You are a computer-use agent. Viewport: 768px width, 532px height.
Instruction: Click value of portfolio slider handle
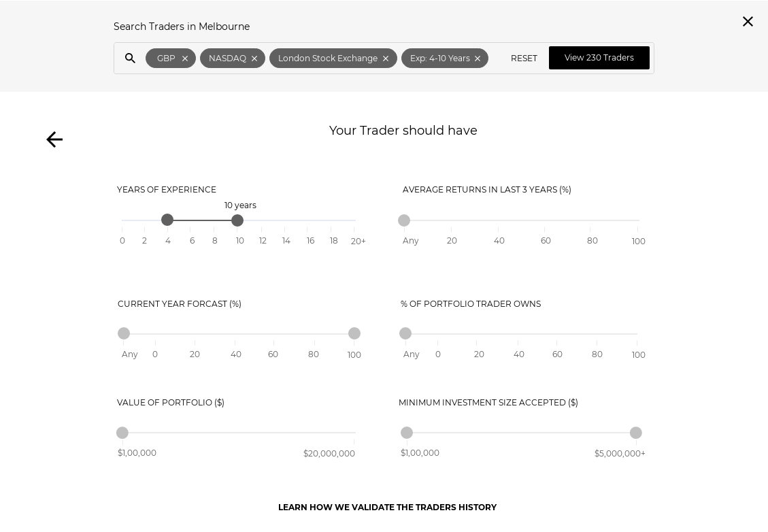coord(122,433)
